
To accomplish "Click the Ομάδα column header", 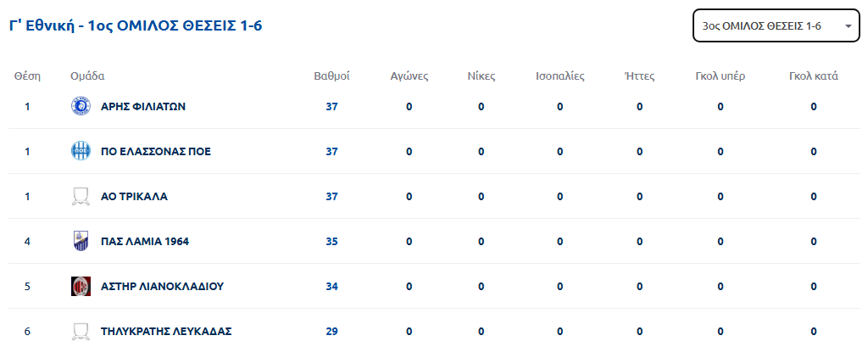I will 87,76.
